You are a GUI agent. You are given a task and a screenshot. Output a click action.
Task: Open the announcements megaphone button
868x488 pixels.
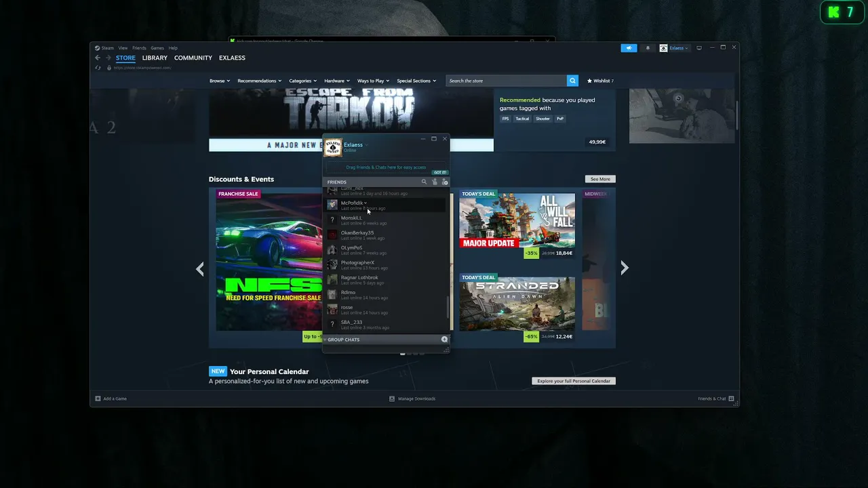coord(629,48)
